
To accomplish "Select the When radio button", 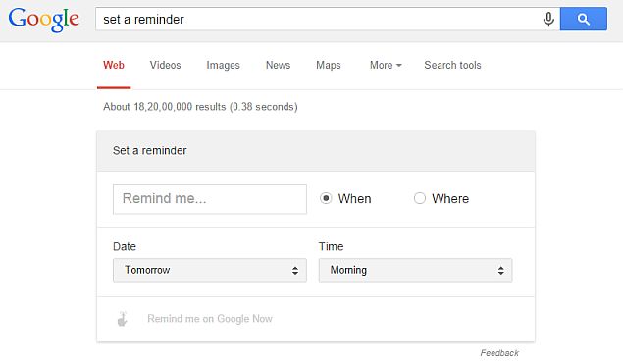I will pyautogui.click(x=326, y=198).
